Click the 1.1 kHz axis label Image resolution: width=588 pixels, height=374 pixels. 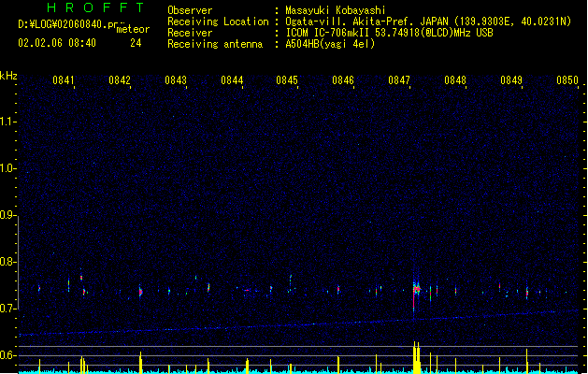(8, 122)
